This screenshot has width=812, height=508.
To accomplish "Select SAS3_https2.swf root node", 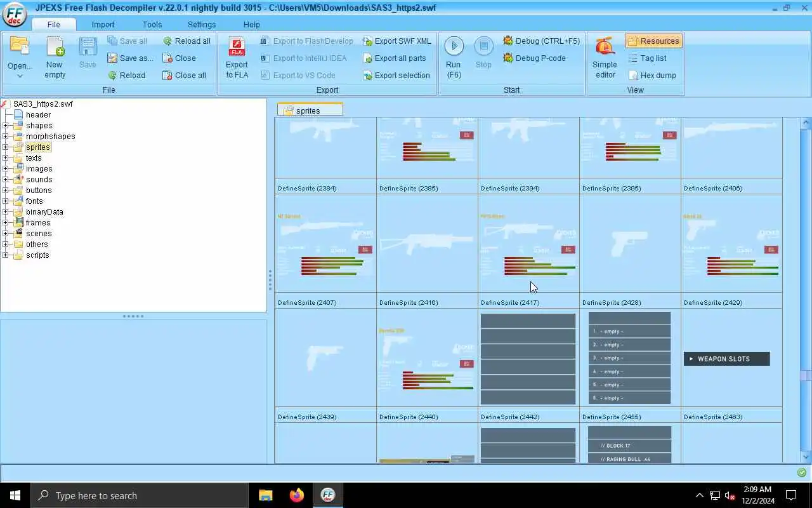I will pos(43,104).
